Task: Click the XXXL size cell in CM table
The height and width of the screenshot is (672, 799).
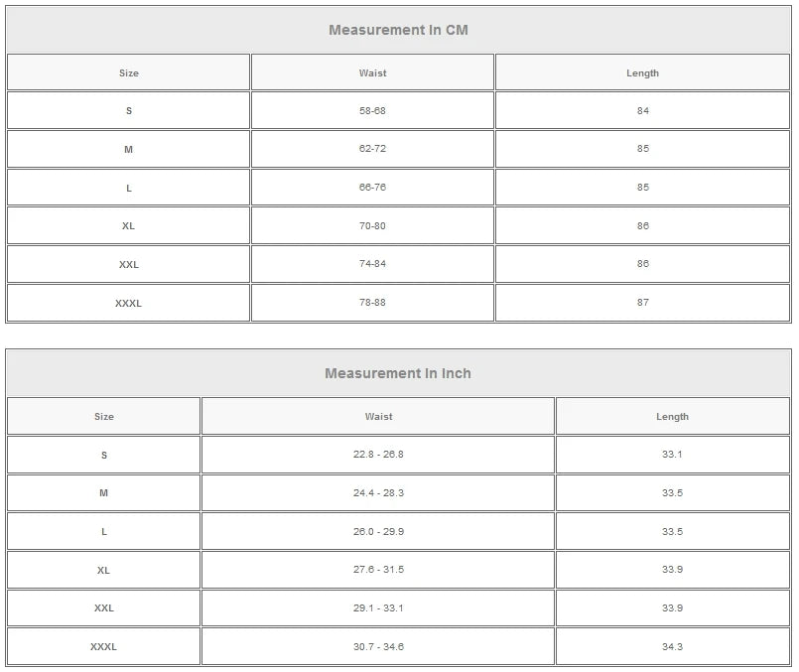Action: coord(129,303)
